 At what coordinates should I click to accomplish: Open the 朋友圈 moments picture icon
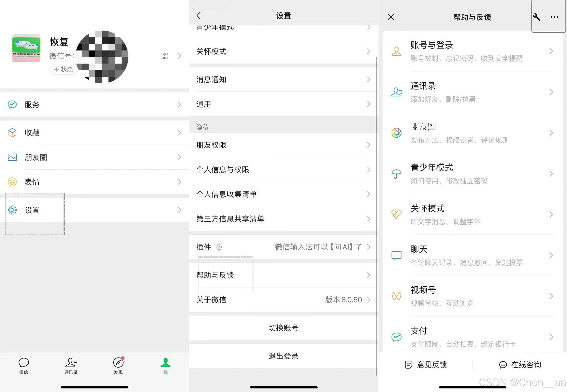tap(12, 157)
